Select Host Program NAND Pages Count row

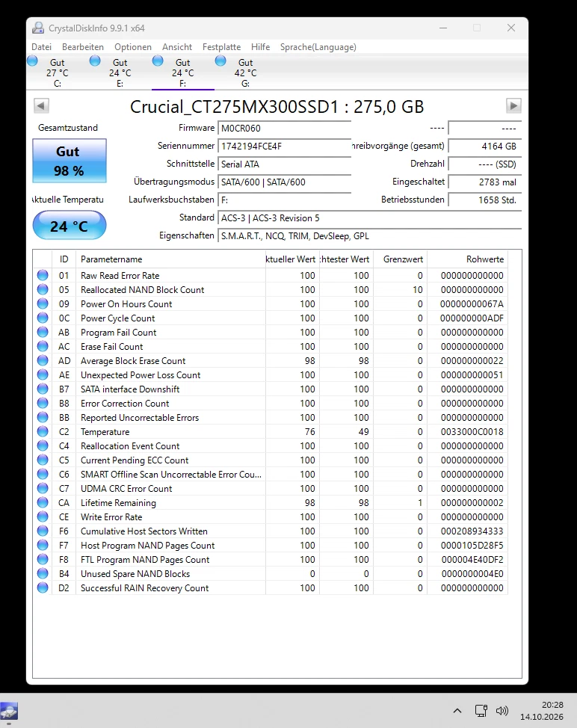(x=270, y=546)
